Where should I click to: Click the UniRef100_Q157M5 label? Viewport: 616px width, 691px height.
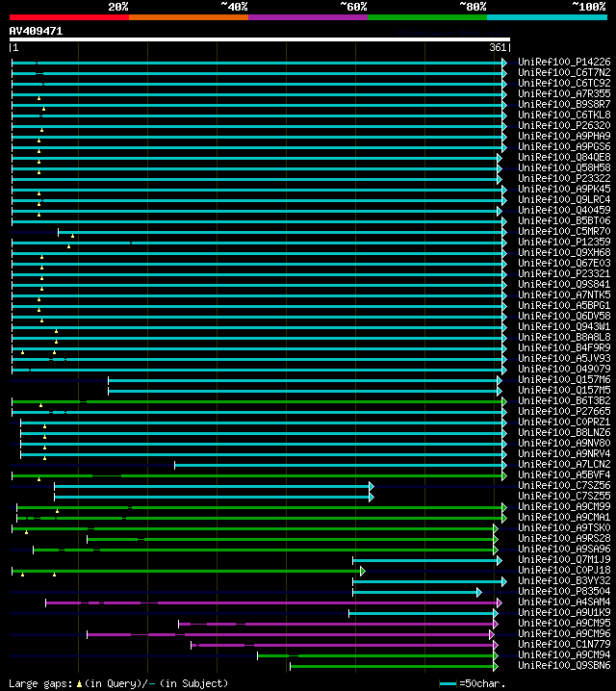pos(564,390)
